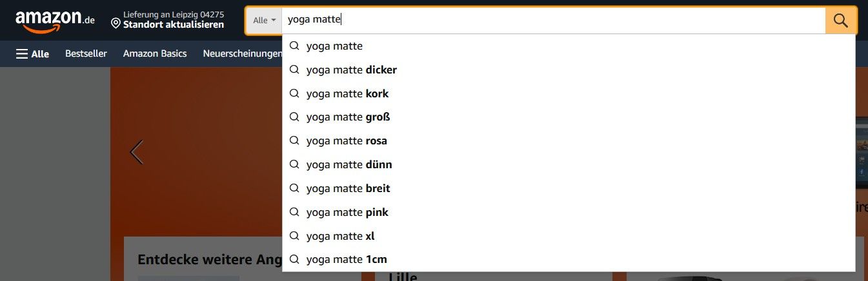Image resolution: width=868 pixels, height=281 pixels.
Task: Click inside the search text field
Action: (553, 20)
